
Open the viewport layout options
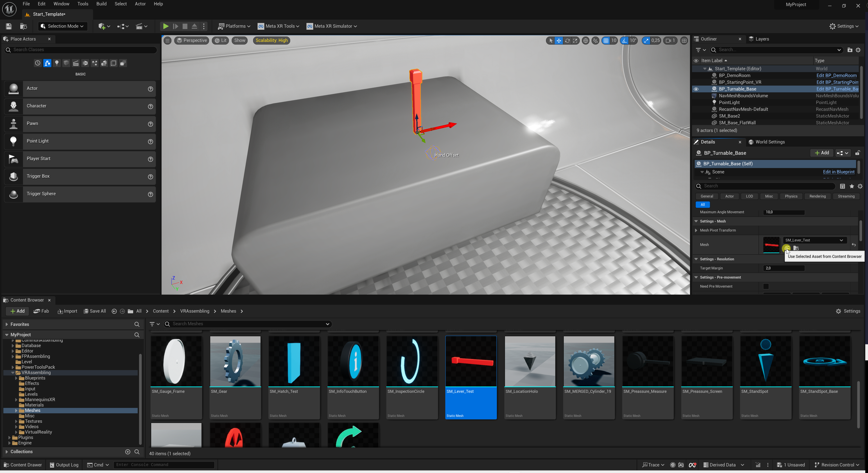click(684, 40)
